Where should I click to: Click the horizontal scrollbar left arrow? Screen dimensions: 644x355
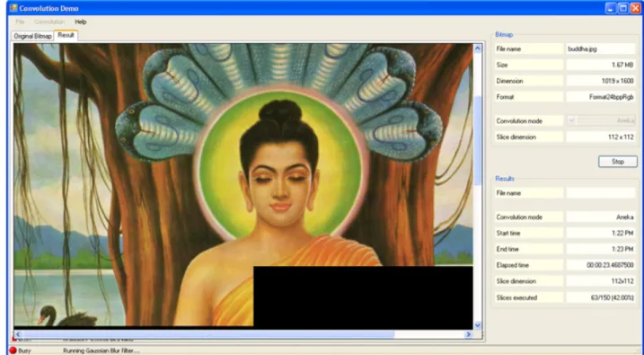(18, 334)
